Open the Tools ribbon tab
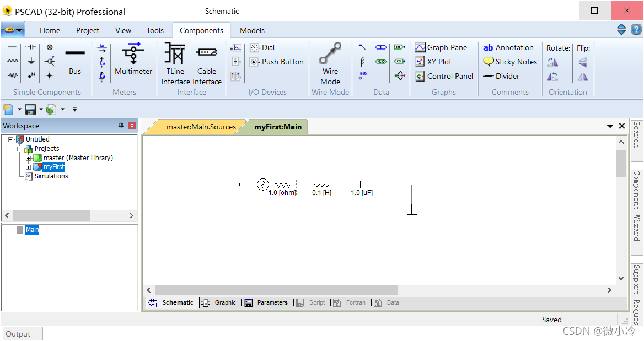The height and width of the screenshot is (341, 644). (155, 30)
